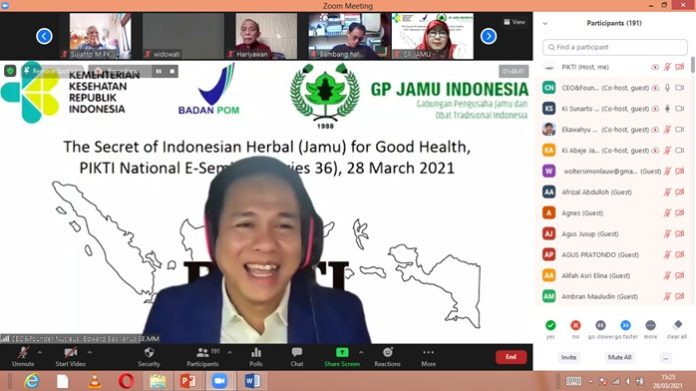Open the More options in meeting toolbar
696x391 pixels.
pyautogui.click(x=428, y=352)
